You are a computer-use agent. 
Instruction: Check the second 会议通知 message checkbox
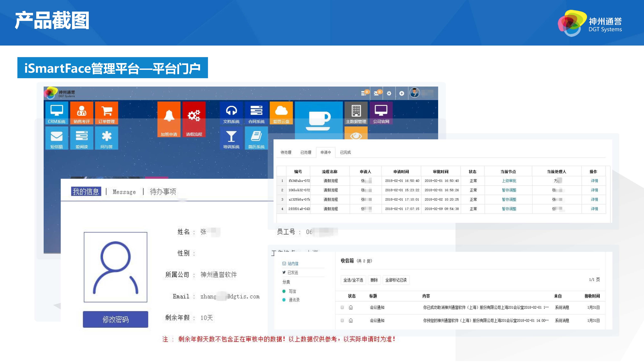click(342, 320)
